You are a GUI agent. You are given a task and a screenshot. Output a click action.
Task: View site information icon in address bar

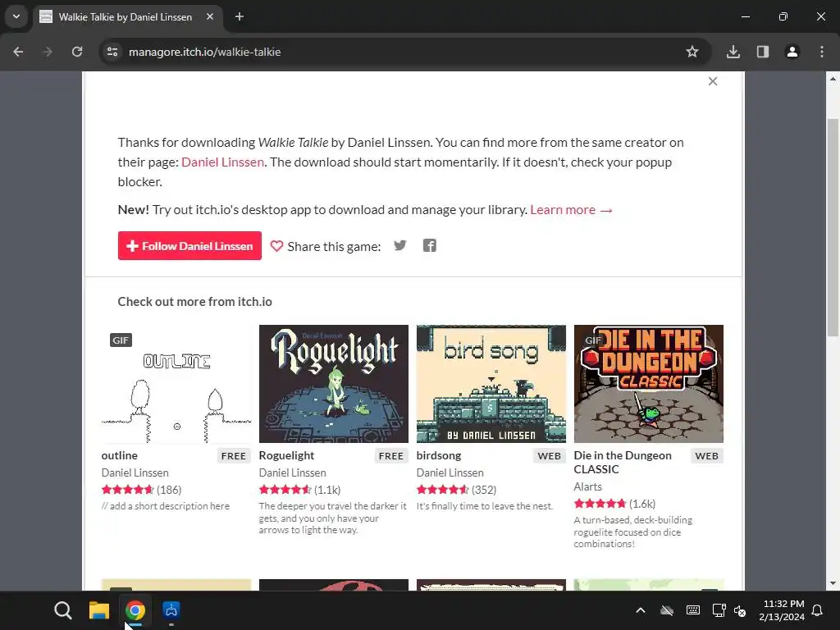(x=112, y=52)
